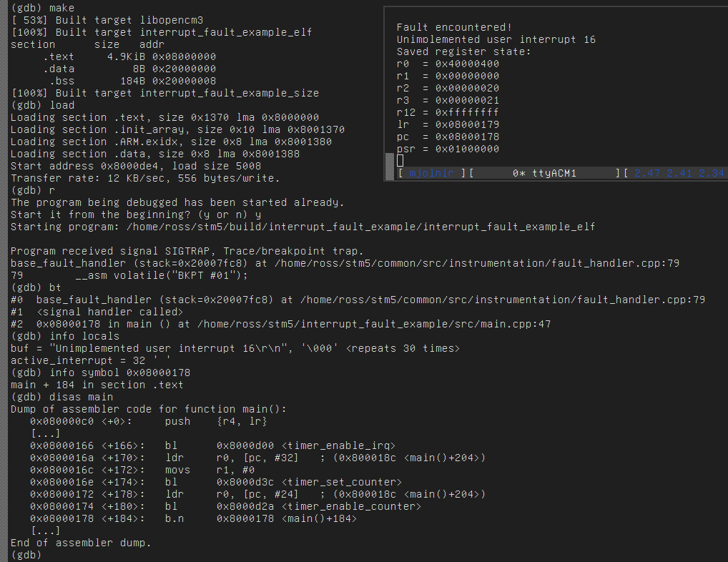Click the active_interrupt = 32 local variable line
The height and width of the screenshot is (562, 728).
[83, 360]
